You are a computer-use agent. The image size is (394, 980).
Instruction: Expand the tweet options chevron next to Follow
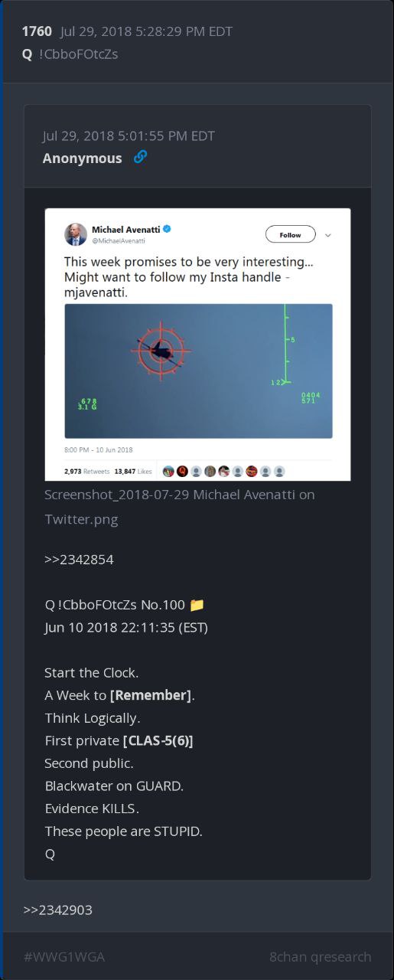(328, 235)
